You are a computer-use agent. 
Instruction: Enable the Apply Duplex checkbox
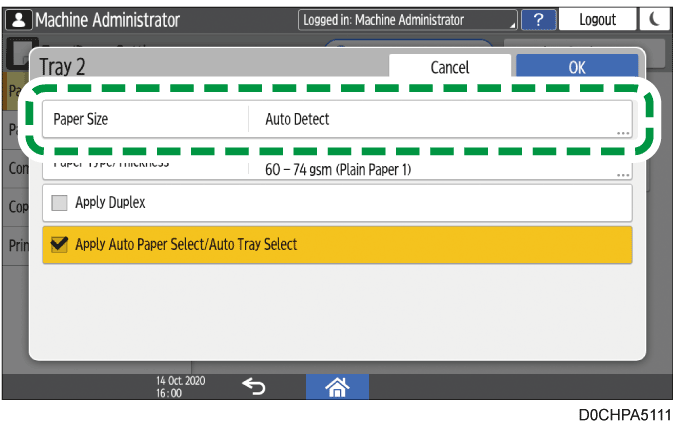coord(59,202)
